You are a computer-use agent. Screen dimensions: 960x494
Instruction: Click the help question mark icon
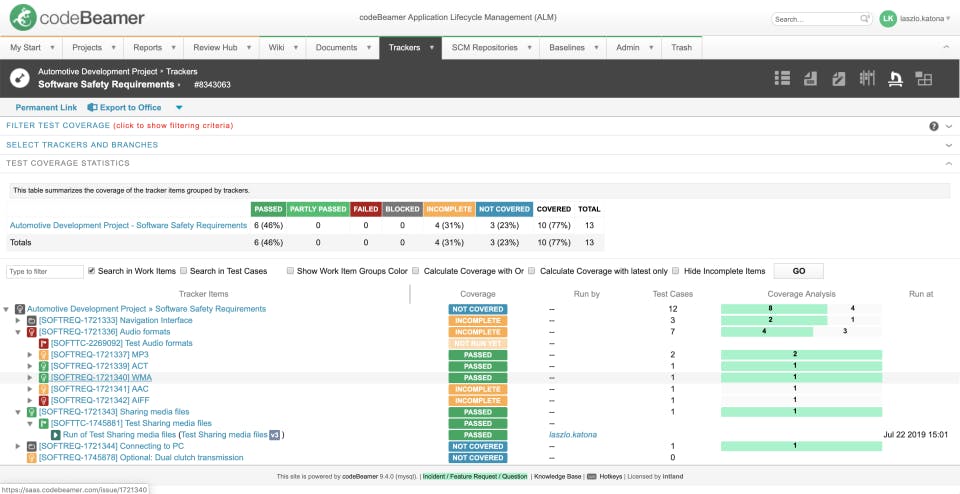(934, 126)
